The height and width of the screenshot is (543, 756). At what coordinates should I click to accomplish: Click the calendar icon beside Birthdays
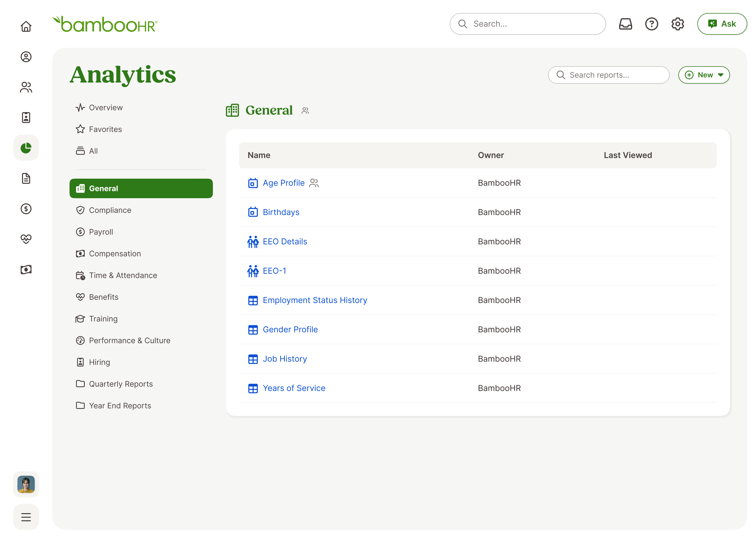click(253, 212)
